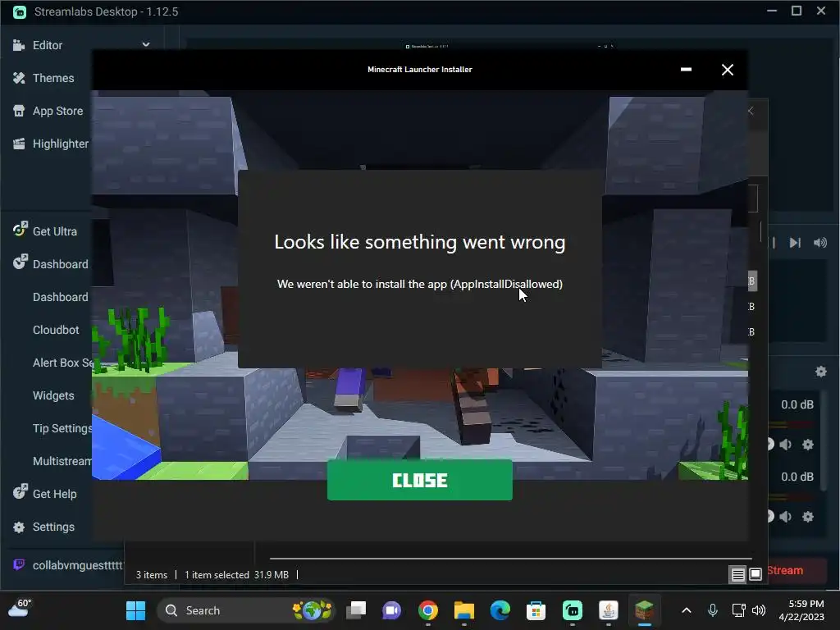Click the Themes icon
Image resolution: width=840 pixels, height=630 pixels.
(x=19, y=78)
